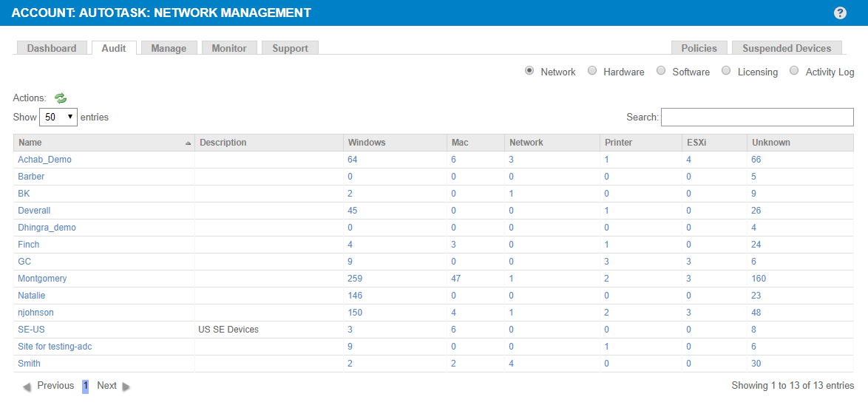Refresh the list with the green arrows icon

point(61,98)
